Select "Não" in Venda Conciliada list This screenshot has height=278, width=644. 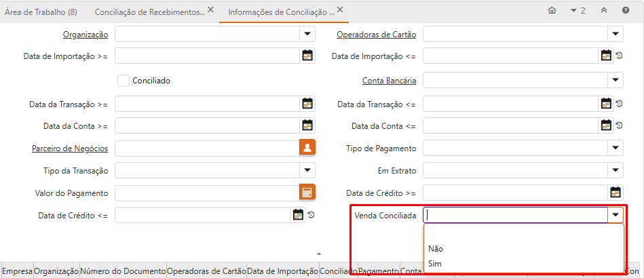(436, 249)
